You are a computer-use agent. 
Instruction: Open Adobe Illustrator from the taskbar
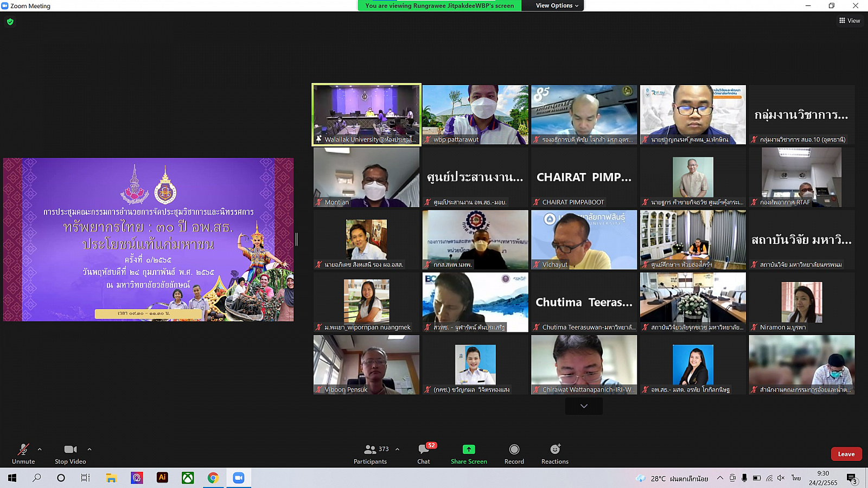162,478
